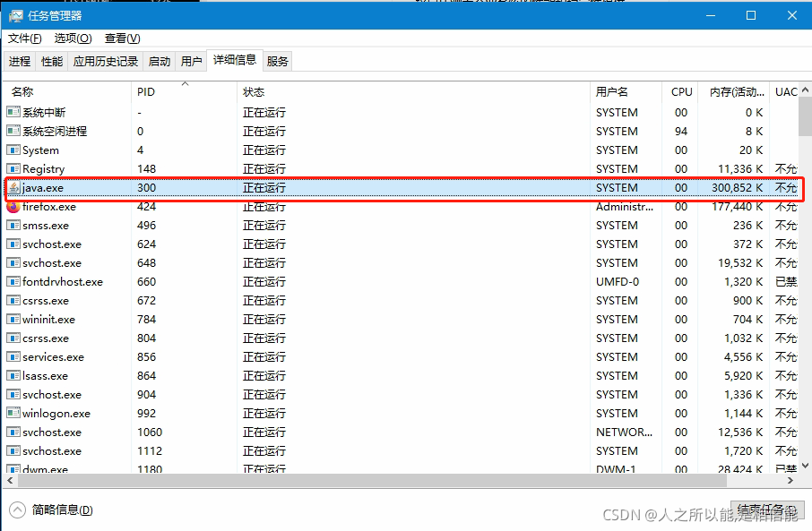Viewport: 812px width, 531px height.
Task: Sort by the UAC column header
Action: 784,92
